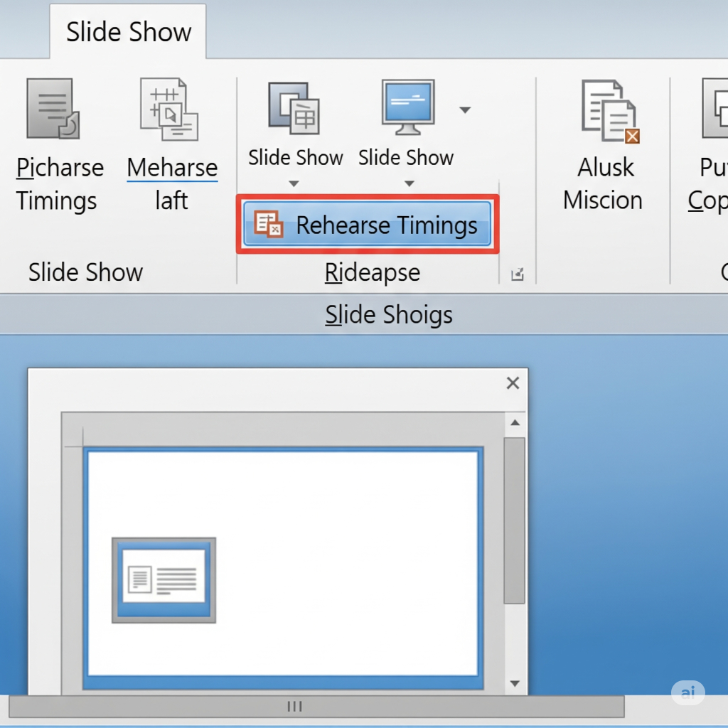Click the Meharse laft text label
Image resolution: width=728 pixels, height=728 pixels.
172,183
